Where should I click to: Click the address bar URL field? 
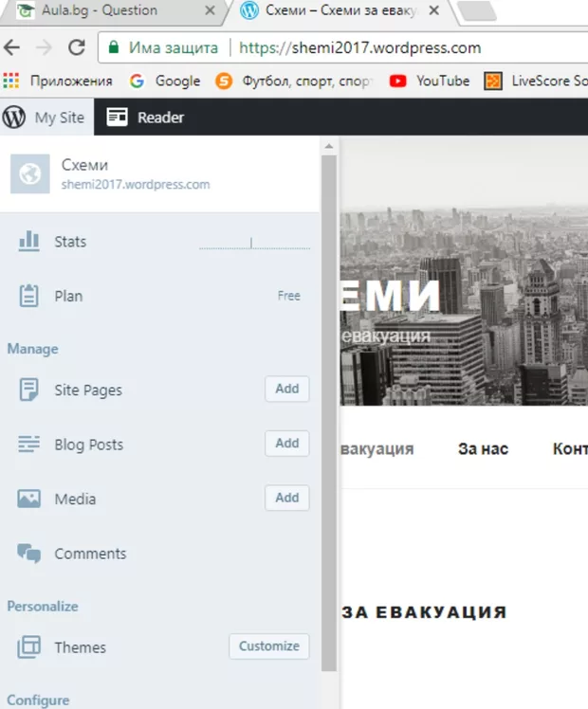(359, 47)
